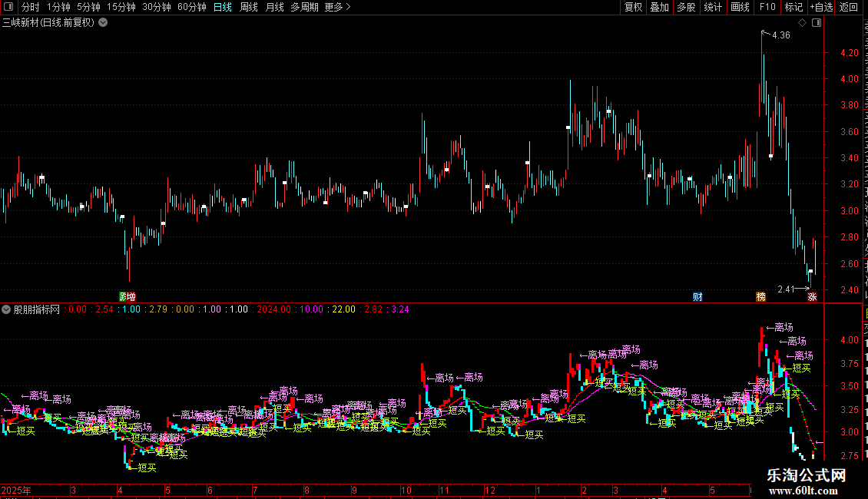Open the 多周期 multi-period view
868x499 pixels.
[x=304, y=7]
